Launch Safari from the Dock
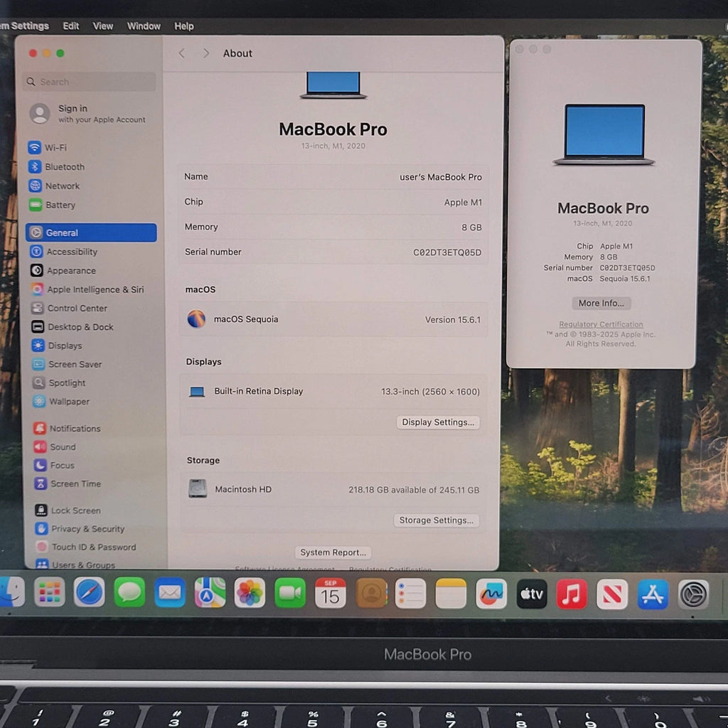 (89, 592)
